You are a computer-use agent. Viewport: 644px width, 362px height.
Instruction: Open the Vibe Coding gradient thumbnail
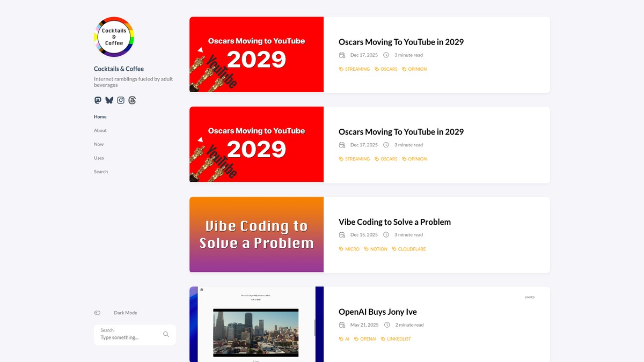pyautogui.click(x=257, y=235)
